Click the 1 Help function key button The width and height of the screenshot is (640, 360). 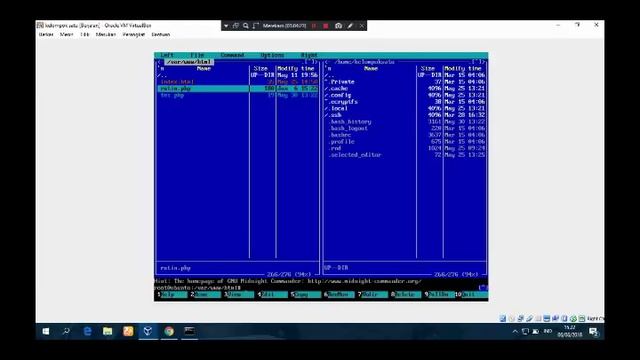(172, 294)
